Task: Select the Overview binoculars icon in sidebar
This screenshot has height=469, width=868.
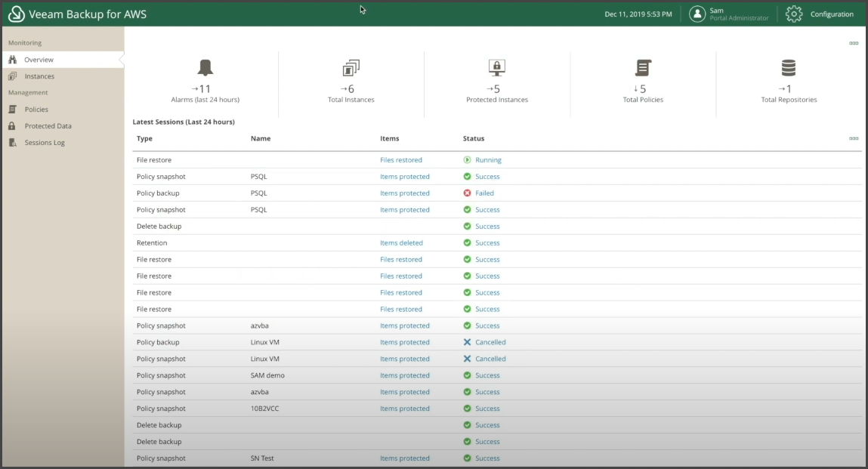Action: point(14,59)
